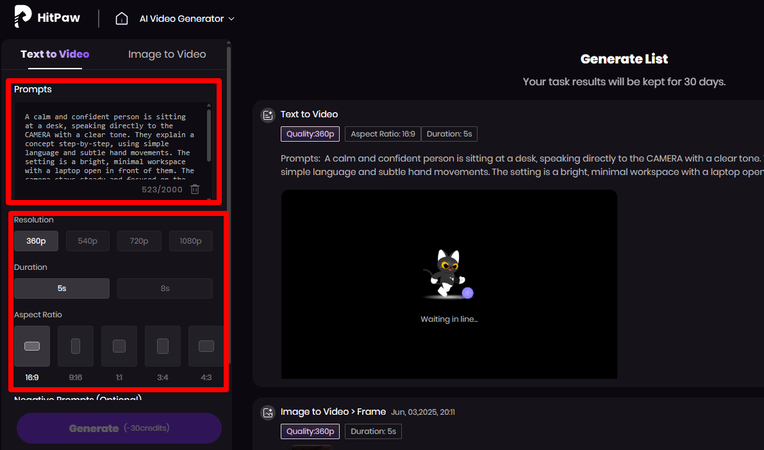Click the Jun, 03,2025, 20:11 timestamp
The width and height of the screenshot is (764, 450).
(x=423, y=412)
